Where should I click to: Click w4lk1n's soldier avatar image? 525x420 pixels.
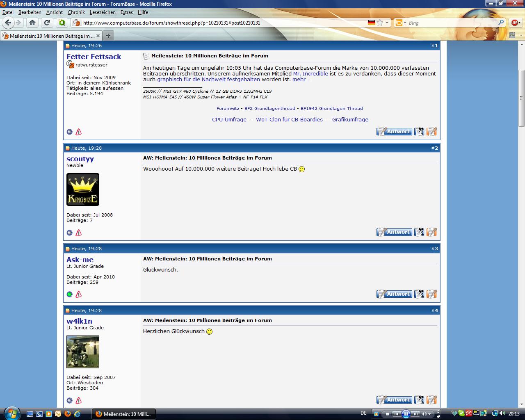pos(83,352)
